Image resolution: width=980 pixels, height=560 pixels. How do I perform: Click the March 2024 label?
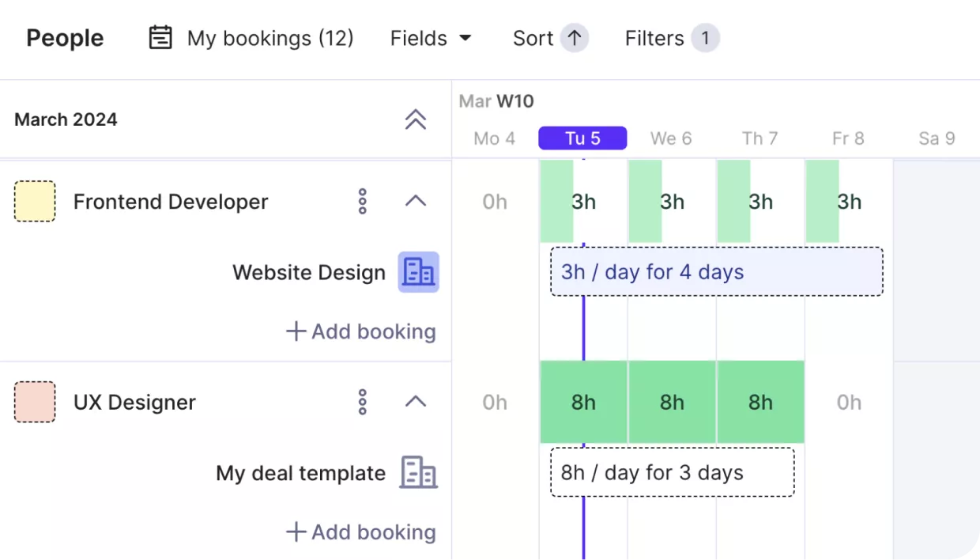pyautogui.click(x=66, y=119)
